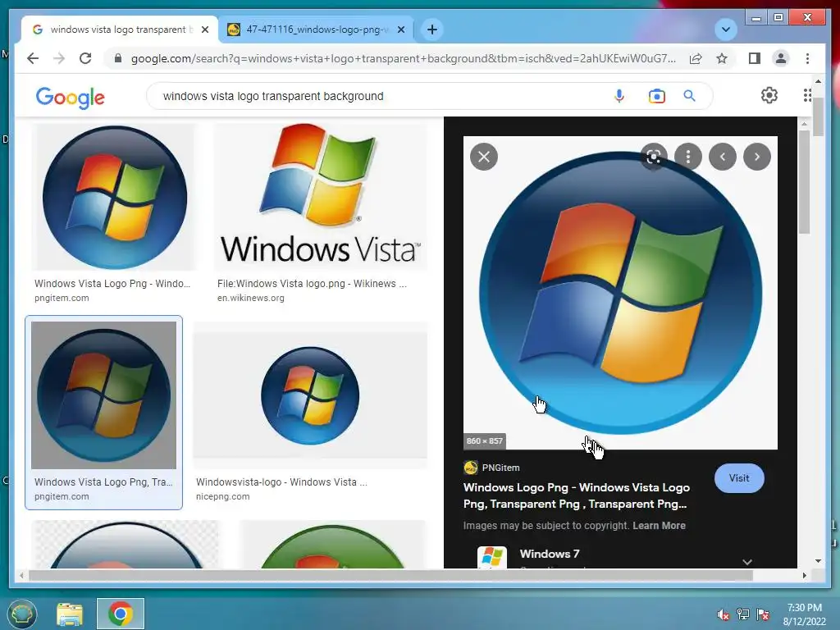
Task: Open Google quick settings gear
Action: pos(769,95)
